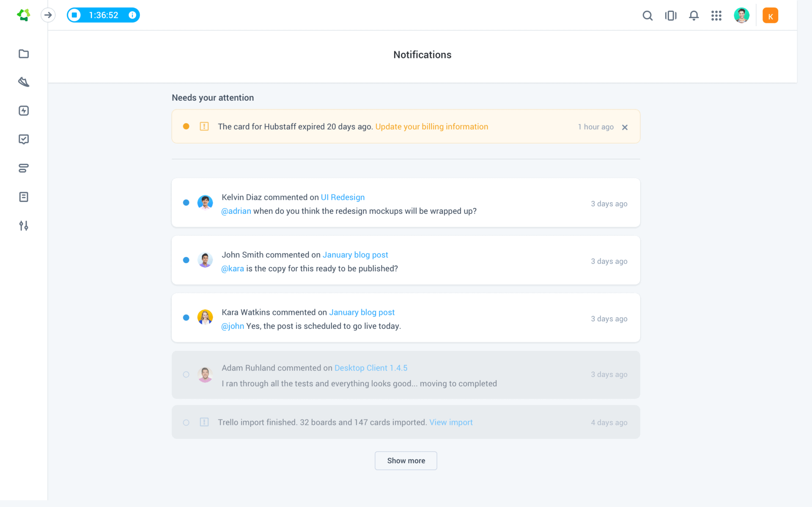This screenshot has width=812, height=507.
Task: Select the Sprints sneaker icon
Action: click(24, 82)
